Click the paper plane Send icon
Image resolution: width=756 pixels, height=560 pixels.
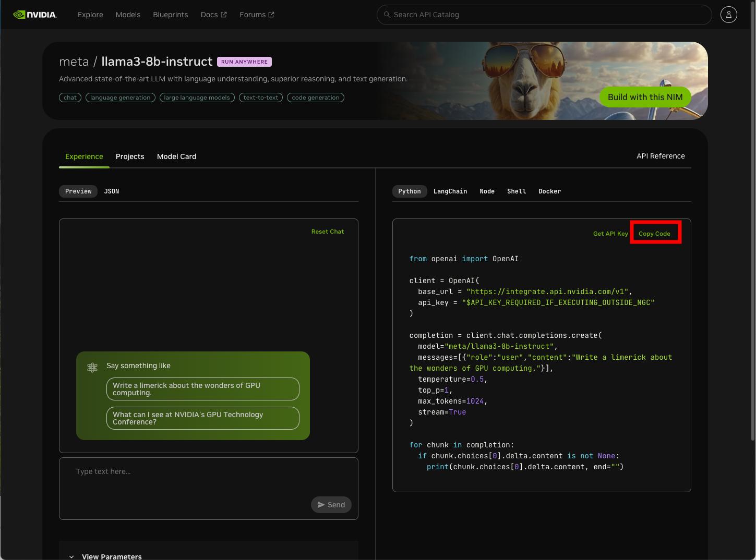pyautogui.click(x=321, y=505)
